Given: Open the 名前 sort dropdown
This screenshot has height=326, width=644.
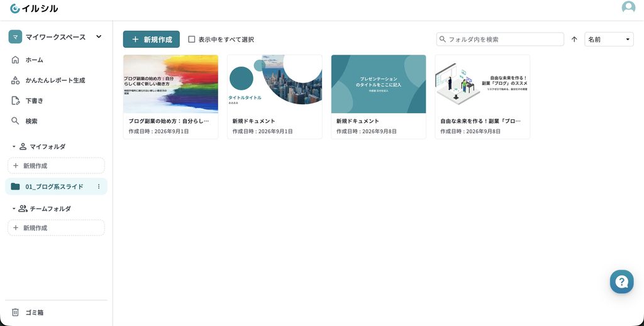Looking at the screenshot, I should [x=609, y=40].
